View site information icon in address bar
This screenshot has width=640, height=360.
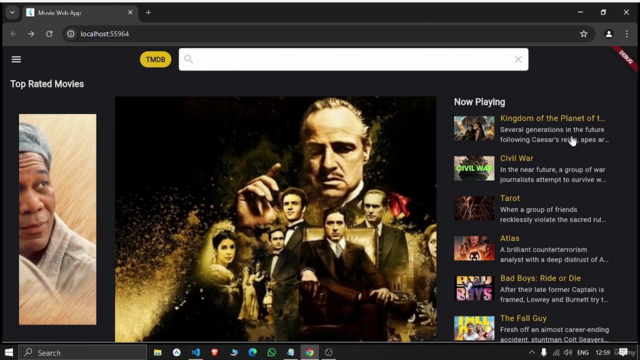coord(71,34)
